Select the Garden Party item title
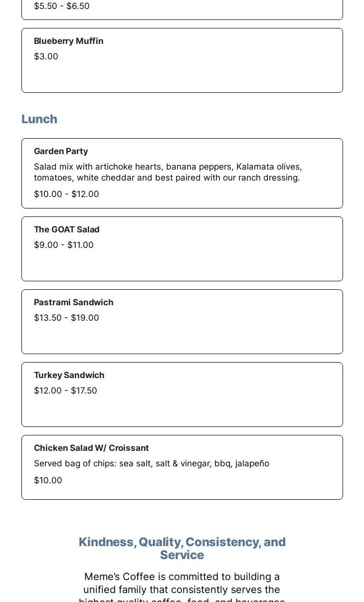 coord(61,151)
